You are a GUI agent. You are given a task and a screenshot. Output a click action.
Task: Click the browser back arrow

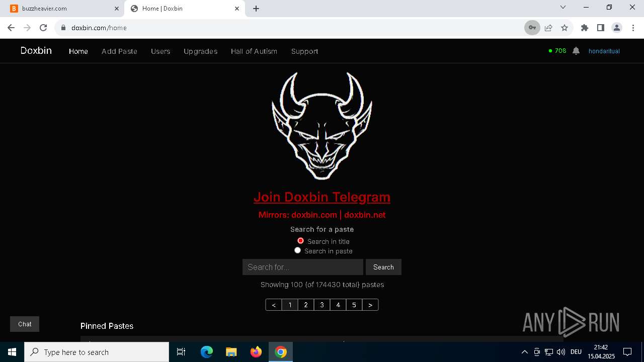coord(11,28)
